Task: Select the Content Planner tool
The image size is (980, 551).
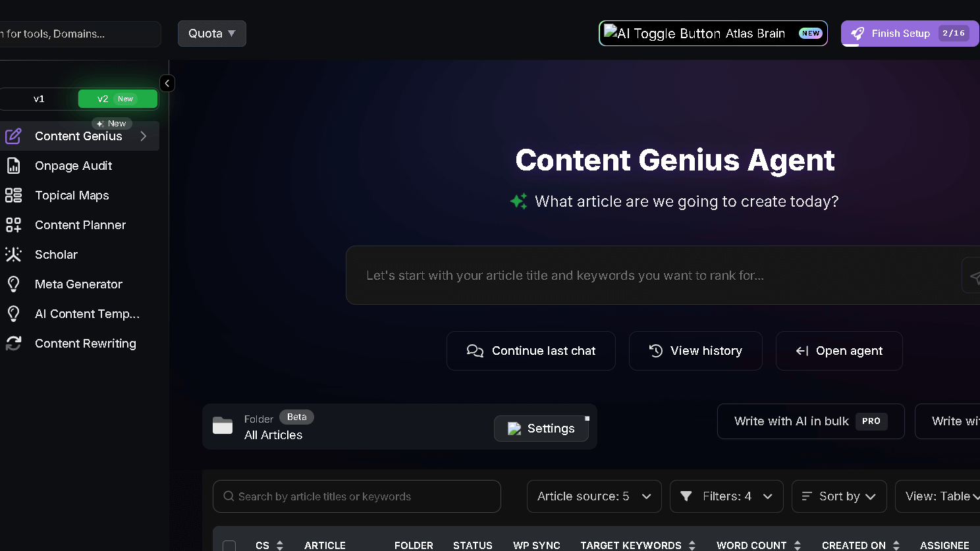Action: coord(80,224)
